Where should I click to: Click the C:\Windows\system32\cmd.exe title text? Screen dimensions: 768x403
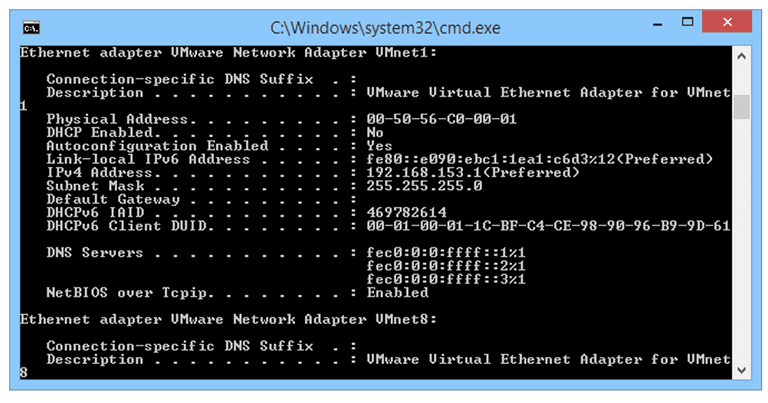[385, 28]
